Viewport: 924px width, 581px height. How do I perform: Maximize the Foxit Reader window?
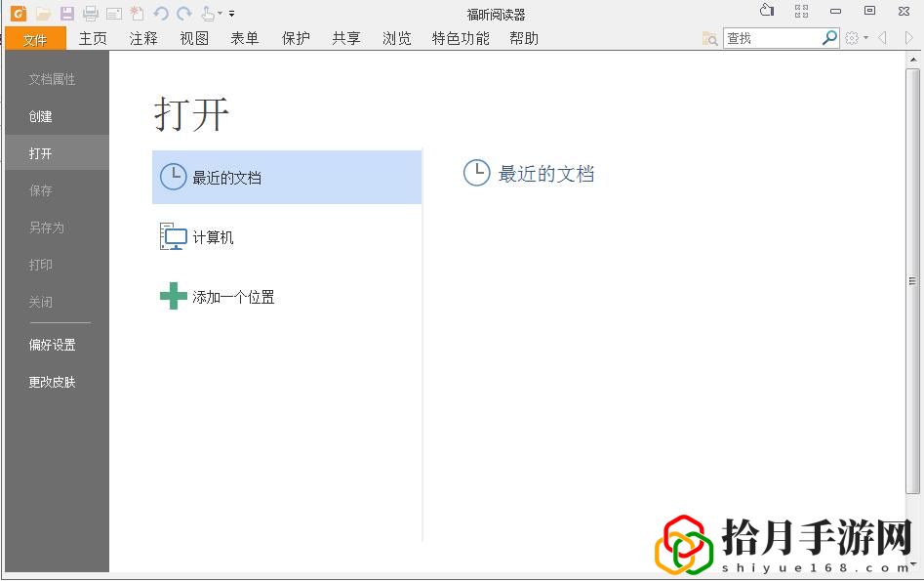pyautogui.click(x=869, y=11)
